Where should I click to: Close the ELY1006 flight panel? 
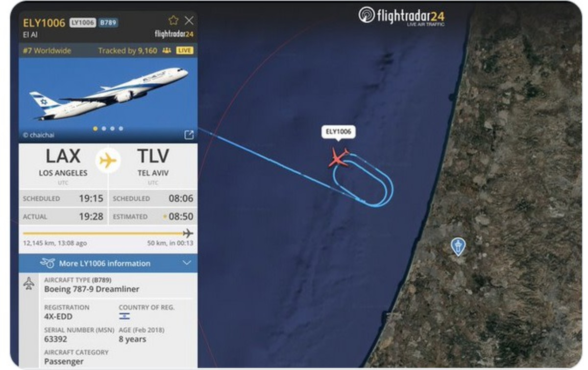(189, 20)
